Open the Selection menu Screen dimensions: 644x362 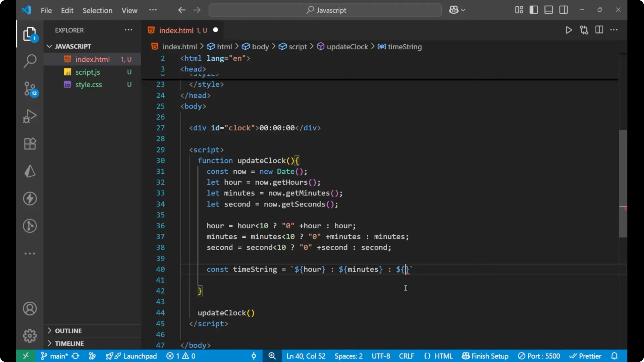coord(97,10)
